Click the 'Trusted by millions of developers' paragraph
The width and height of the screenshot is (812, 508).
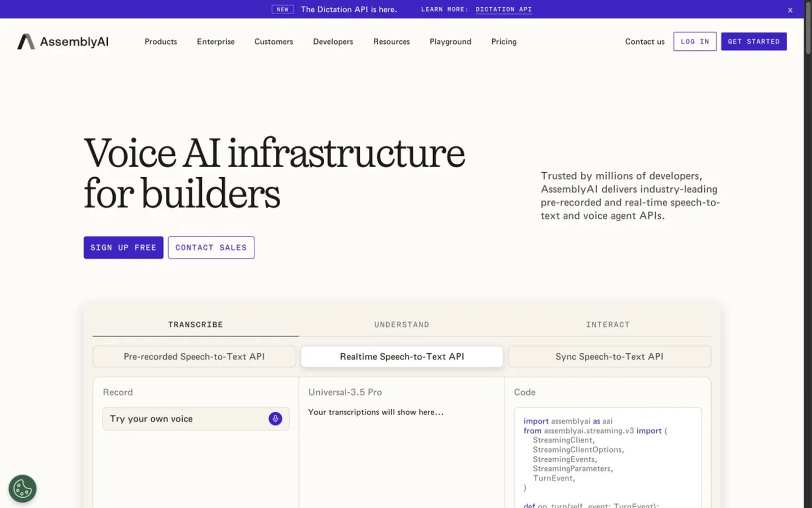coord(630,196)
